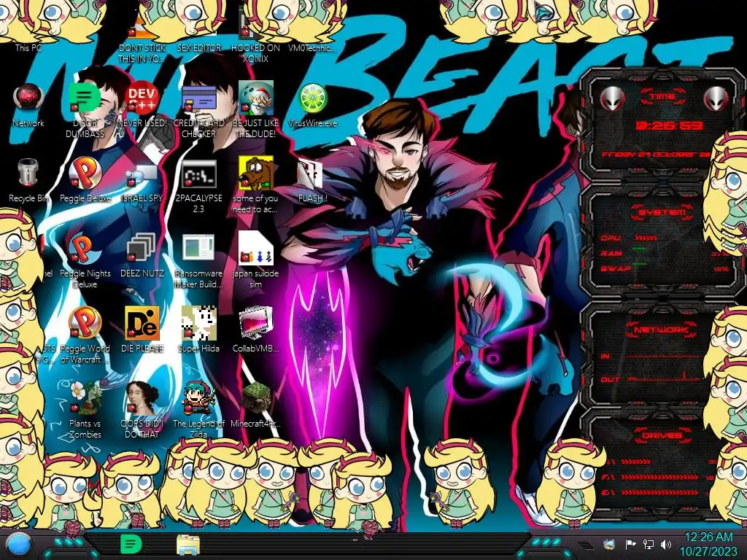
Task: Open the Start orb on taskbar
Action: coord(19,545)
